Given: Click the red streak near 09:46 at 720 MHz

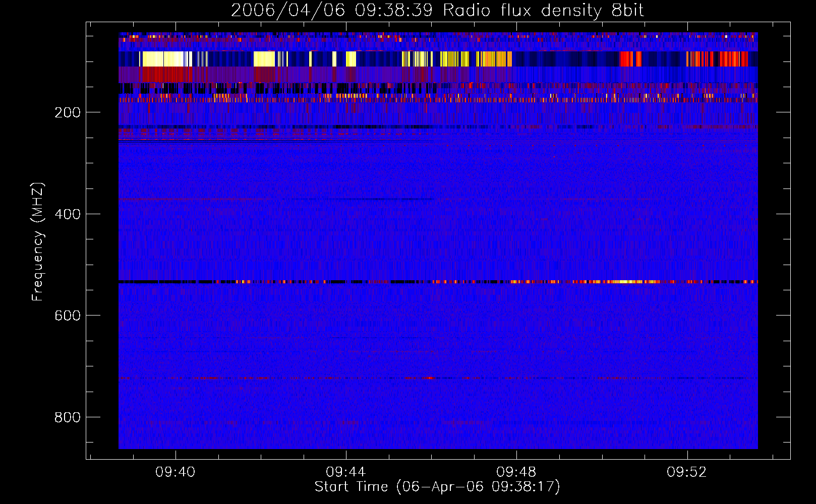Looking at the screenshot, I should point(429,377).
